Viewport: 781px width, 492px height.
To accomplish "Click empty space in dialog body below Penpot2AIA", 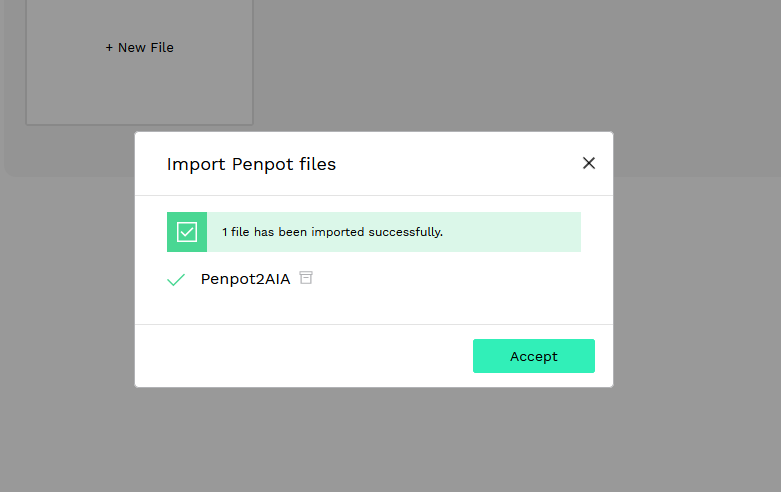I will (x=374, y=308).
